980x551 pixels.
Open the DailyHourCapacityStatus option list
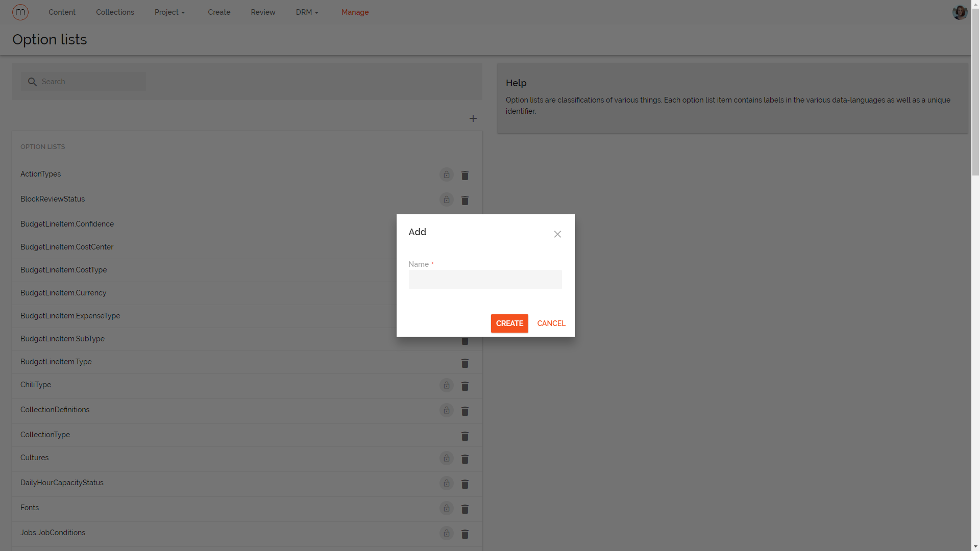62,483
